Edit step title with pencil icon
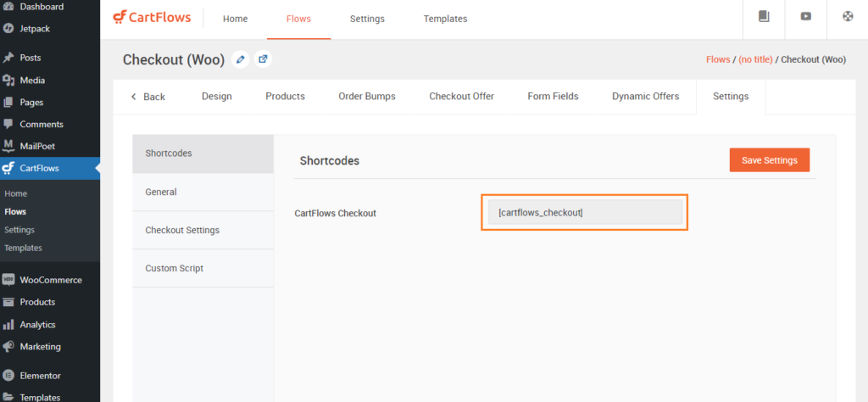 240,59
